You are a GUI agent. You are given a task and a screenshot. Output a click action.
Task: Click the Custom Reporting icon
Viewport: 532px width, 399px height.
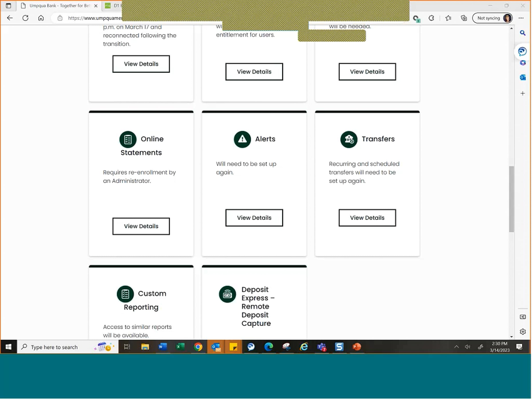coord(125,294)
